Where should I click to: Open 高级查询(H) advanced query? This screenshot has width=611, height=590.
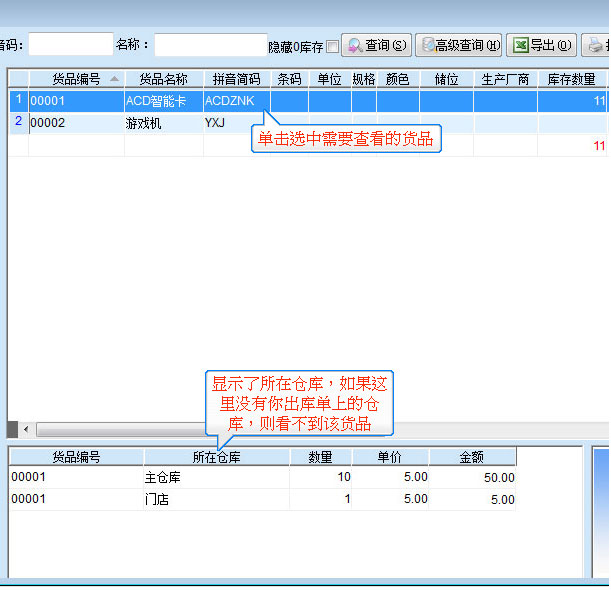coord(459,45)
